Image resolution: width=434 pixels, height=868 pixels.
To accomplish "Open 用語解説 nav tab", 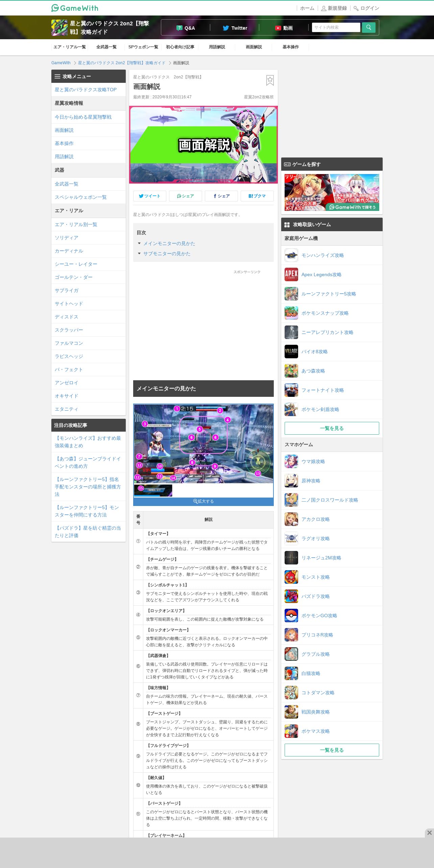I will [217, 47].
